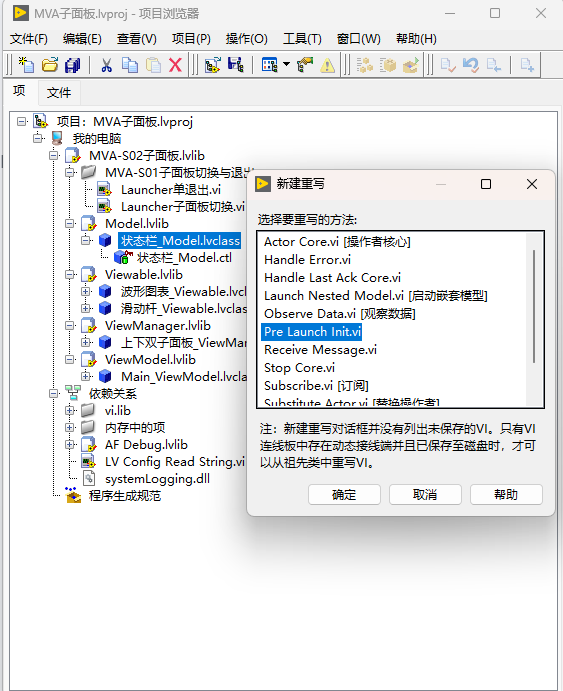
Task: Click the 状态栏_Model.lvclass blue cube icon
Action: (x=105, y=241)
